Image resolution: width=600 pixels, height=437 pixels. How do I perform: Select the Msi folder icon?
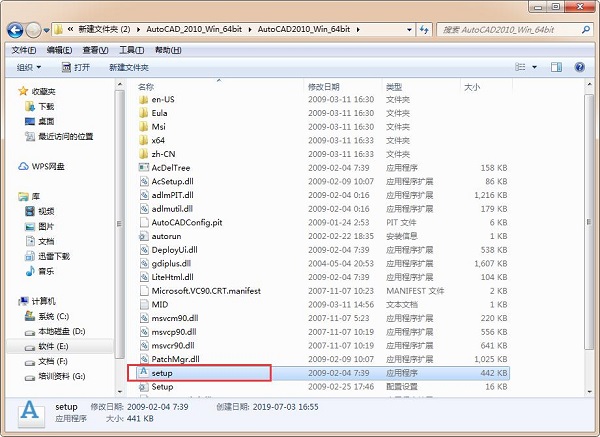(x=143, y=127)
